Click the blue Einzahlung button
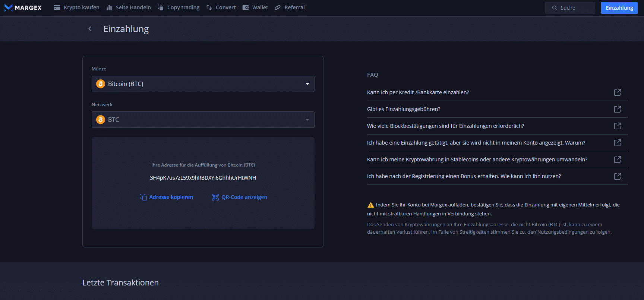644x300 pixels. tap(619, 8)
